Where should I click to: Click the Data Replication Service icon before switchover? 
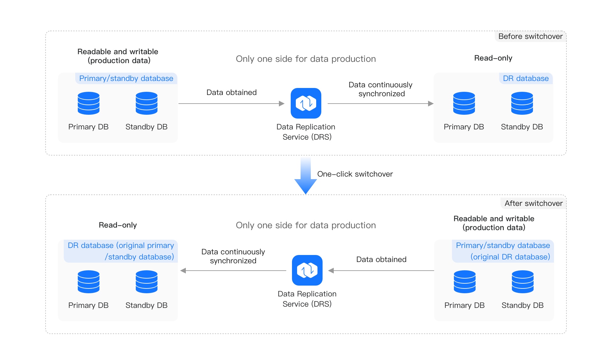pyautogui.click(x=306, y=103)
